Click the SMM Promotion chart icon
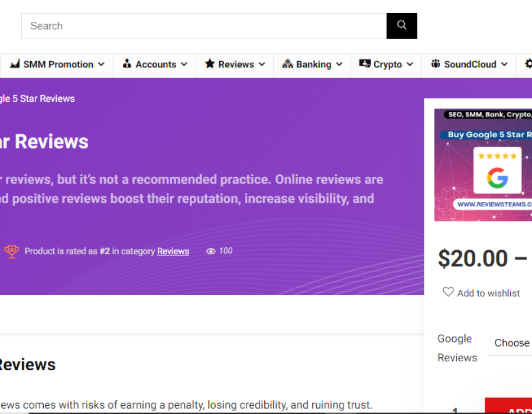Image resolution: width=532 pixels, height=414 pixels. click(x=15, y=64)
